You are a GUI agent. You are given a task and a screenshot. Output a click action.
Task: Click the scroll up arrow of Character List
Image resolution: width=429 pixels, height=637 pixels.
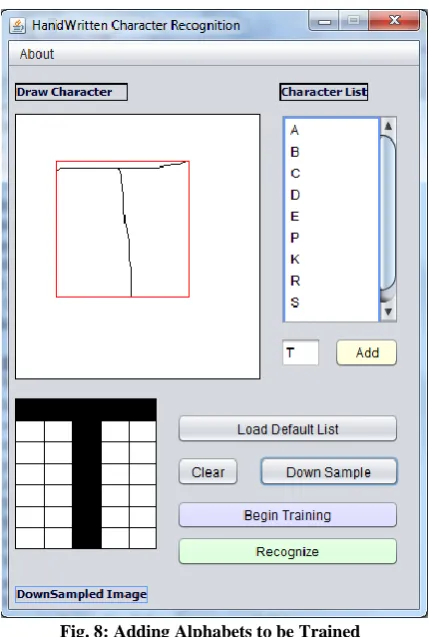click(388, 126)
